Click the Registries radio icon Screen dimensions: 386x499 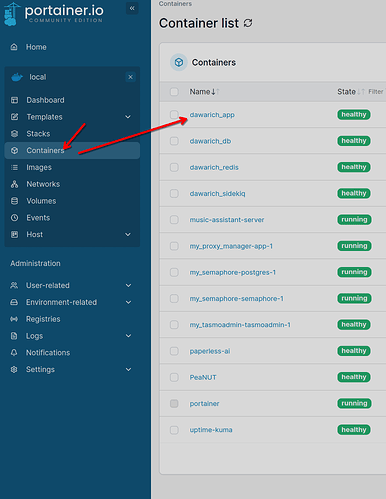[14, 319]
